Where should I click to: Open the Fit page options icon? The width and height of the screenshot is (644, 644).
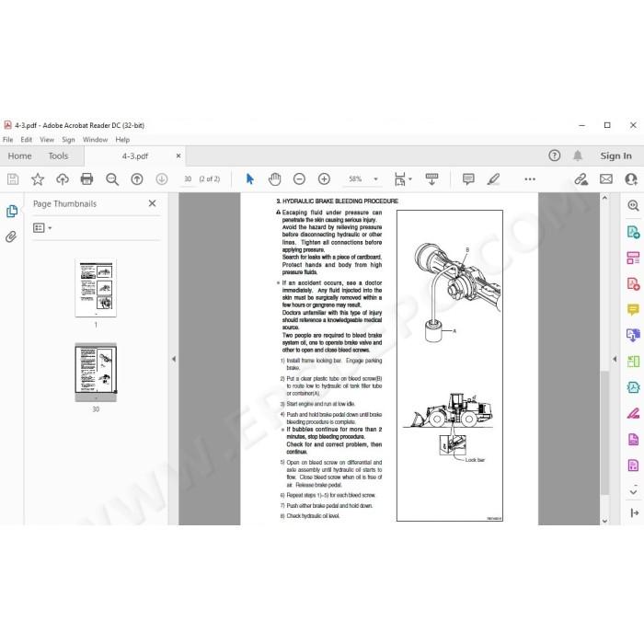tap(399, 179)
